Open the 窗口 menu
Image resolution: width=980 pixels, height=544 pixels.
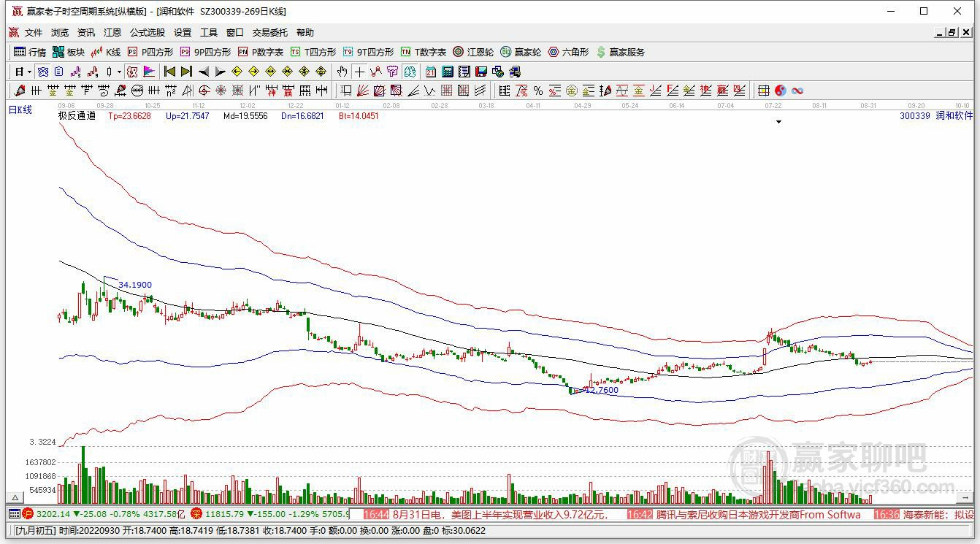(x=235, y=33)
